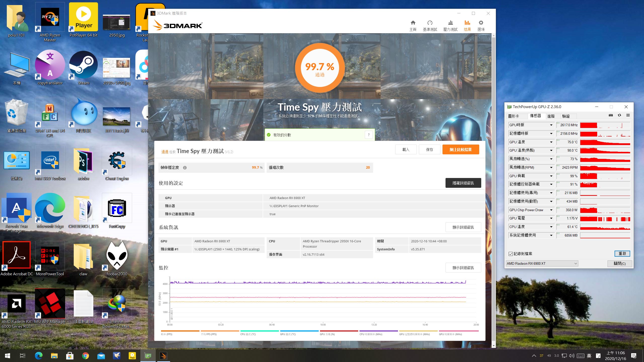Open Adobe Acrobat DC desktop shortcut

[x=16, y=259]
